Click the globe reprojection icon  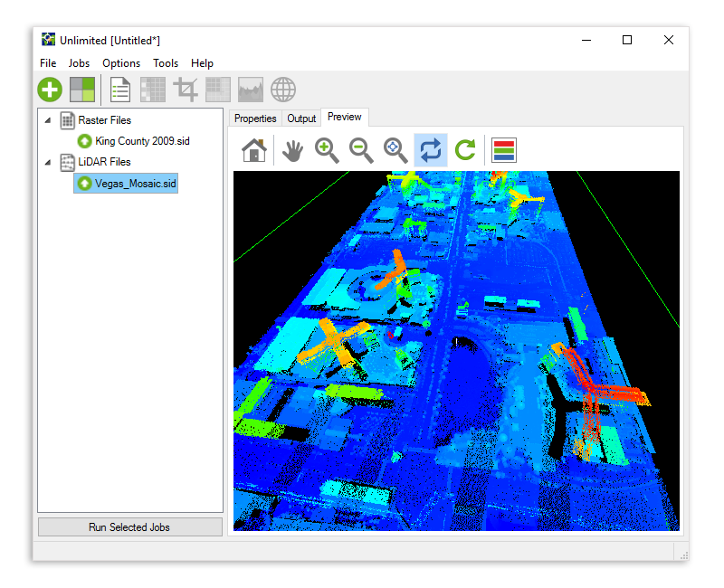point(283,90)
